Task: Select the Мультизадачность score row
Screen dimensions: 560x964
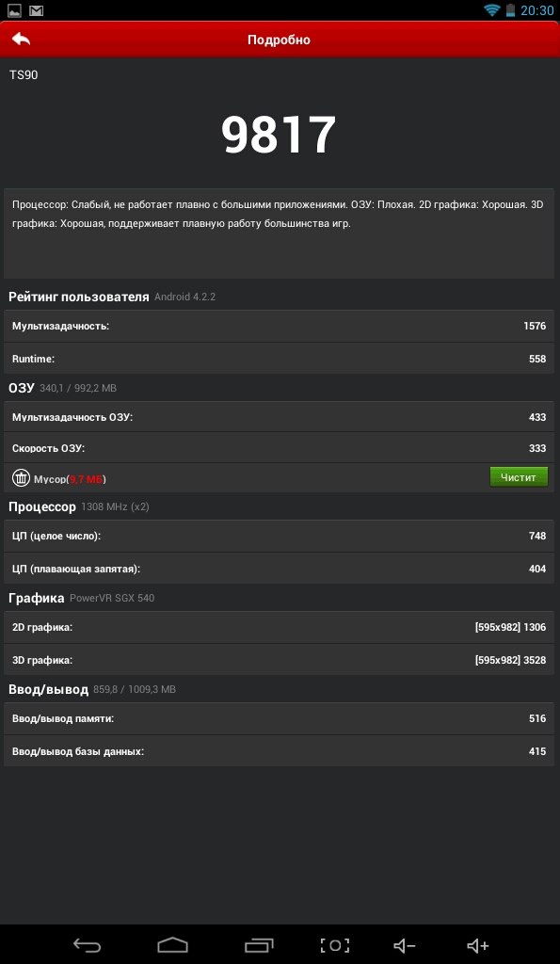Action: 279,326
